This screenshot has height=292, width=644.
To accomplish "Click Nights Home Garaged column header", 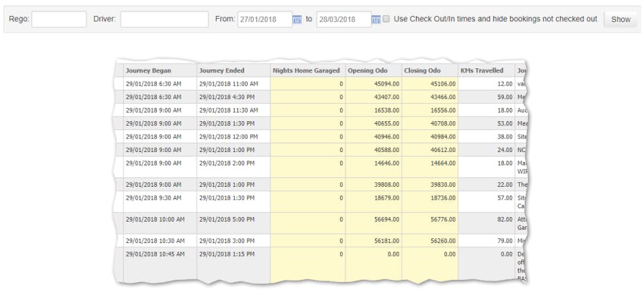I will pyautogui.click(x=307, y=70).
